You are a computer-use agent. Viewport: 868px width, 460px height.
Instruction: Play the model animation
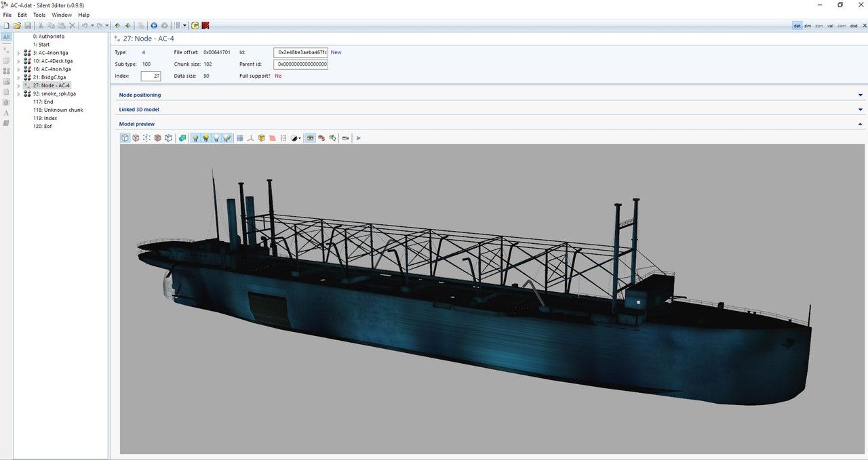[359, 138]
